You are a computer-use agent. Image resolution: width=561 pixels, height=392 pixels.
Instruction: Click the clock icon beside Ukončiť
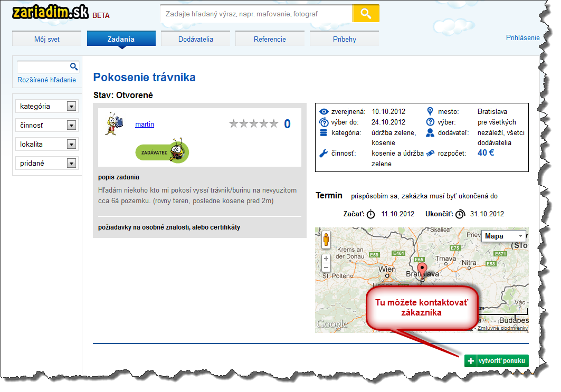[x=460, y=214]
